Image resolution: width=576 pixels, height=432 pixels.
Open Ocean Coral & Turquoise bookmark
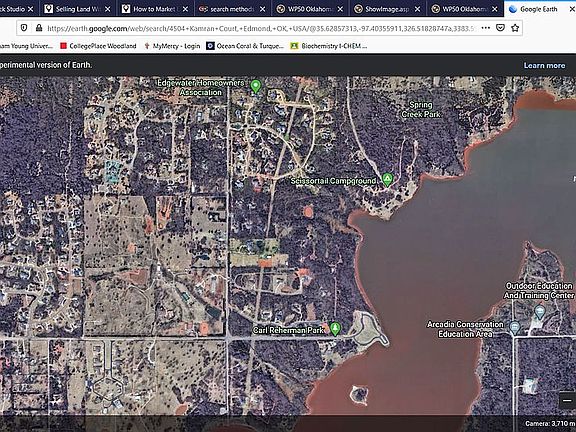point(245,46)
